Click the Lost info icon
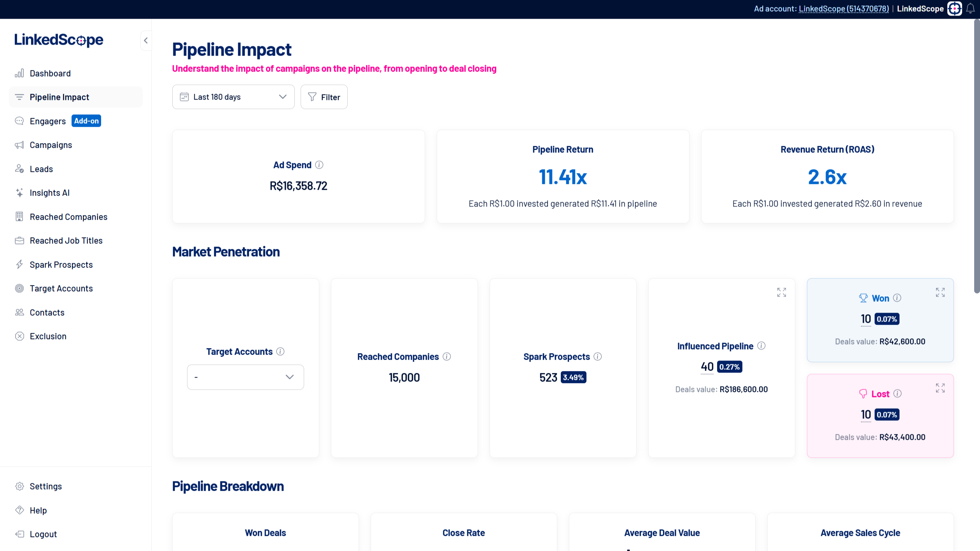Viewport: 980px width, 551px height. (898, 394)
